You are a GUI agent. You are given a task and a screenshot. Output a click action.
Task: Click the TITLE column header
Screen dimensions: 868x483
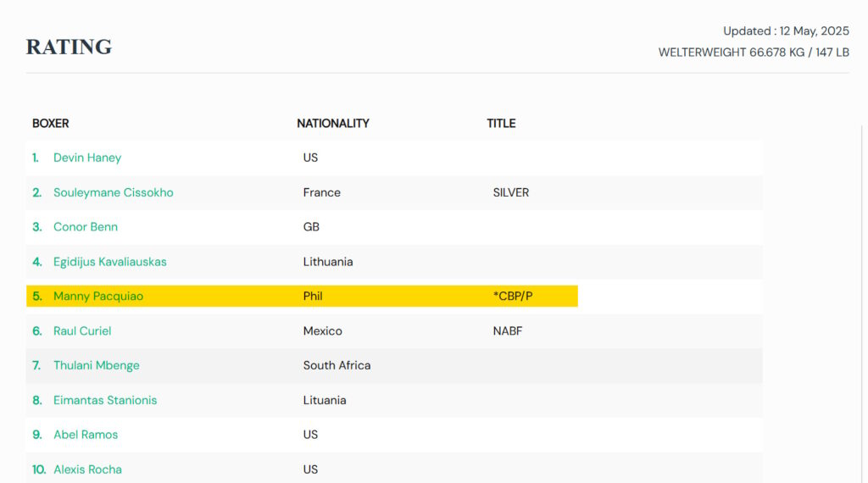501,124
